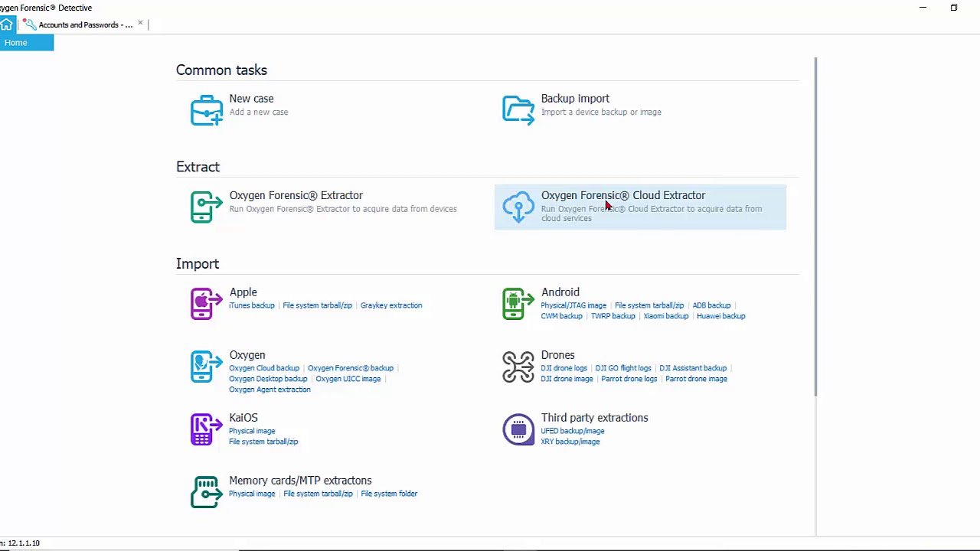Click the Memory cards/MTP extractons heading
This screenshot has width=980, height=551.
click(300, 481)
